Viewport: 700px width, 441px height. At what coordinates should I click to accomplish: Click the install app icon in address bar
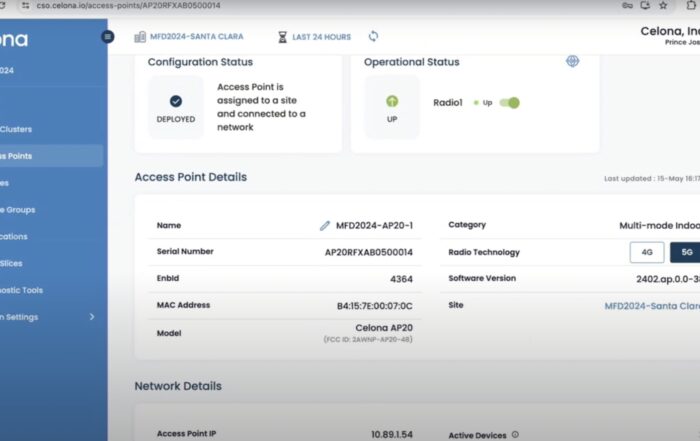tap(645, 5)
